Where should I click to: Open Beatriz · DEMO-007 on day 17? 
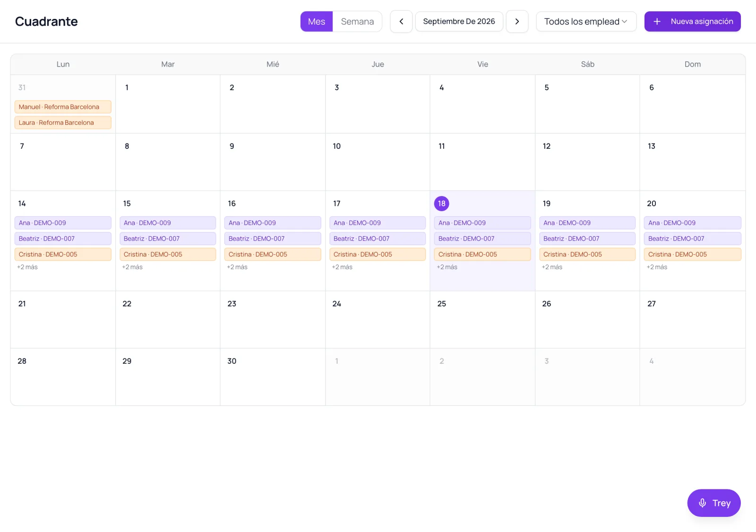coord(378,239)
